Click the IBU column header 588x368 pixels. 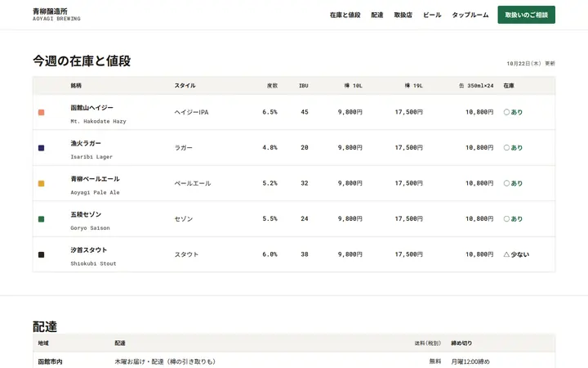303,86
